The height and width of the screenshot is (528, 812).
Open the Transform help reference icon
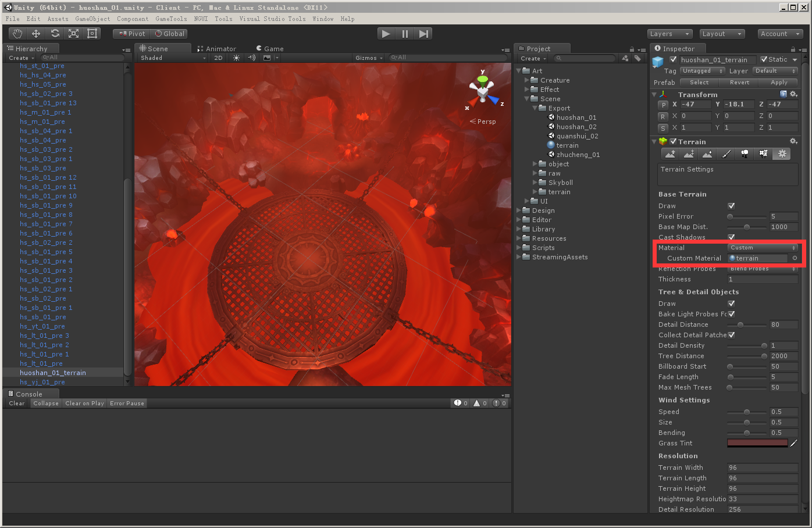coord(783,94)
